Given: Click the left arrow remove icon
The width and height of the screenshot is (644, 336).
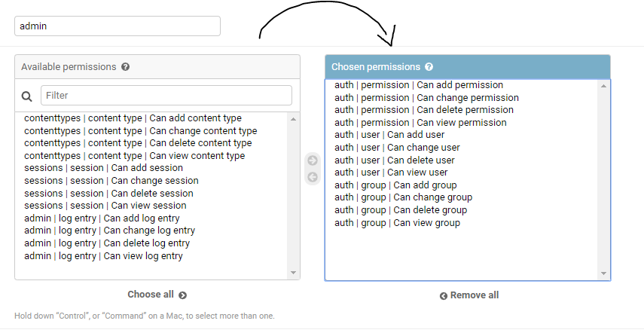Looking at the screenshot, I should point(313,177).
